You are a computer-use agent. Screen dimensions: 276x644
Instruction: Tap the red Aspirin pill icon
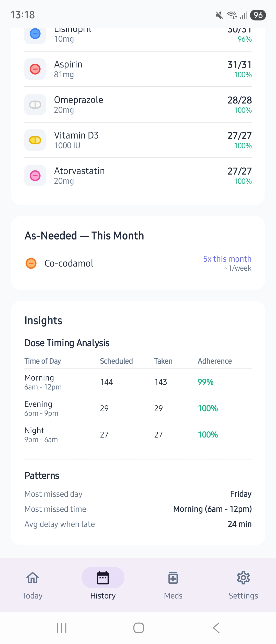click(x=35, y=69)
